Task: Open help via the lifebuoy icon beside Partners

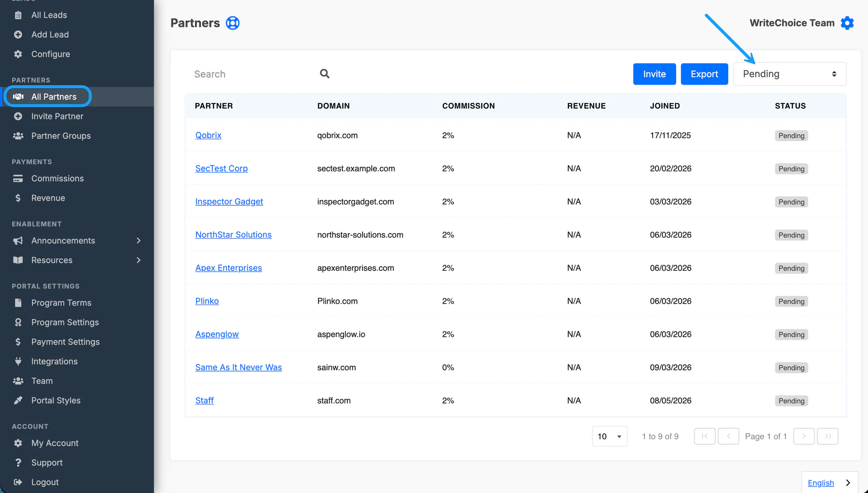Action: coord(233,23)
